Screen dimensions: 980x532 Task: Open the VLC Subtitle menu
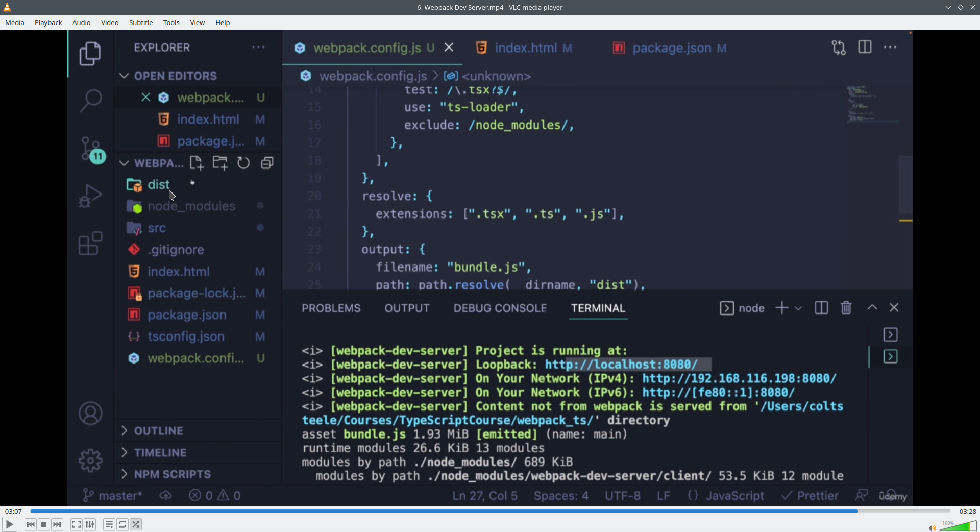coord(141,22)
